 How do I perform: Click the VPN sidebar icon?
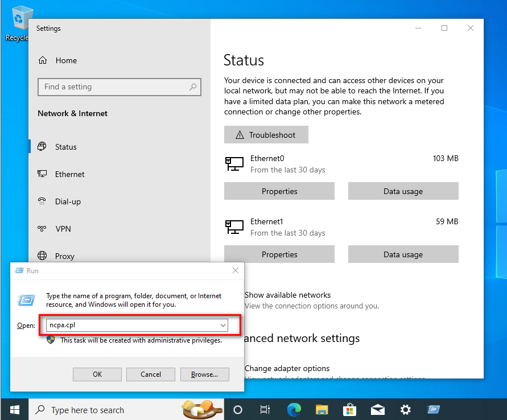[x=42, y=229]
